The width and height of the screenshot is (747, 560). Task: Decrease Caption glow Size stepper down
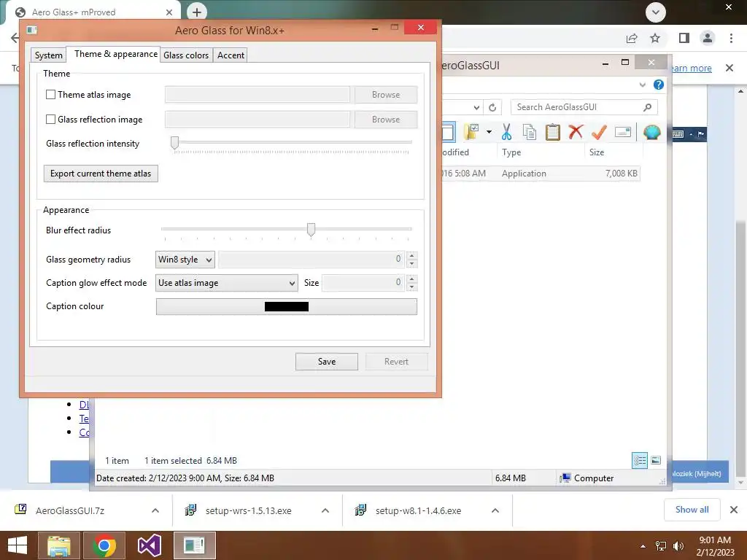pos(411,287)
